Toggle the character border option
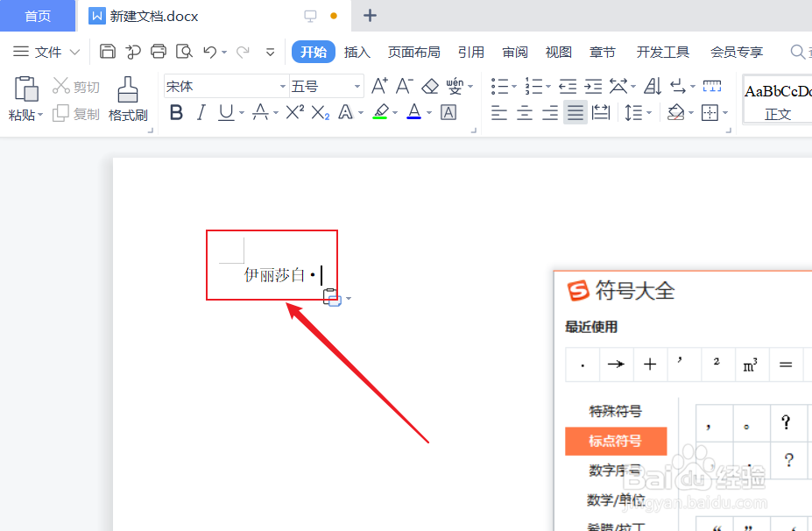812x531 pixels. tap(448, 112)
